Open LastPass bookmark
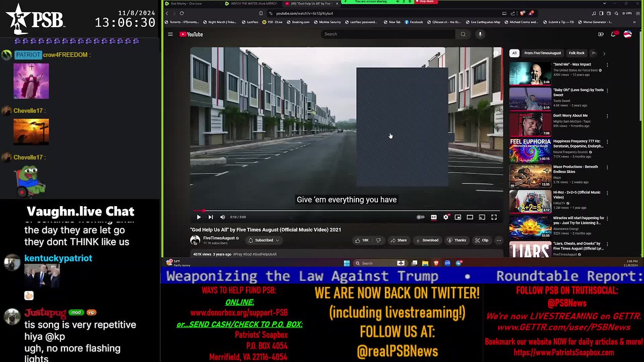The image size is (644, 362). [250, 22]
